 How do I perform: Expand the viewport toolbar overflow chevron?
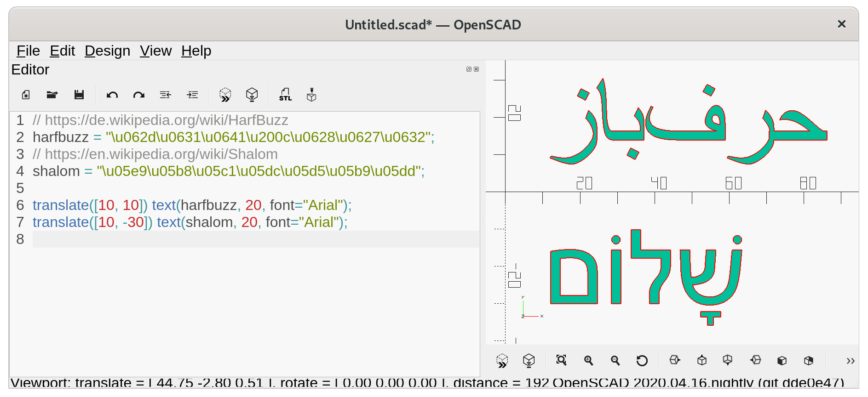(850, 361)
